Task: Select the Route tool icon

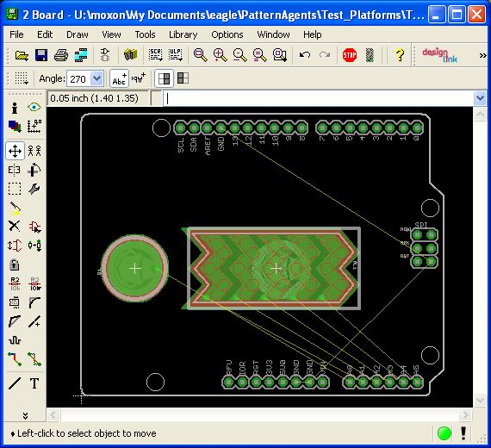Action: tap(15, 359)
